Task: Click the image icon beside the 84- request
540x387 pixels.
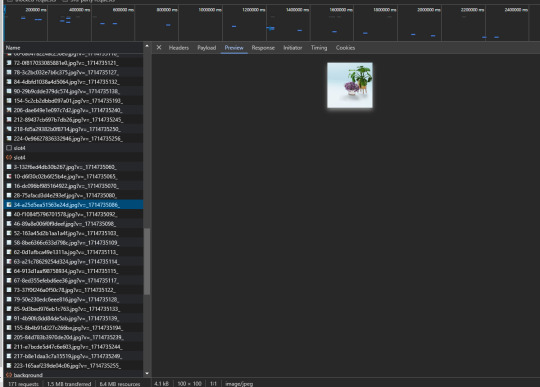Action: 9,82
